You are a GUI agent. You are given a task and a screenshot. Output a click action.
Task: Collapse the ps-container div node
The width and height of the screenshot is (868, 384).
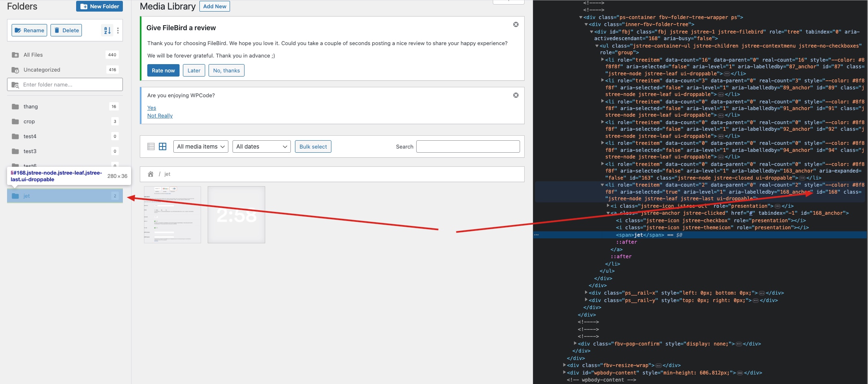click(x=581, y=17)
